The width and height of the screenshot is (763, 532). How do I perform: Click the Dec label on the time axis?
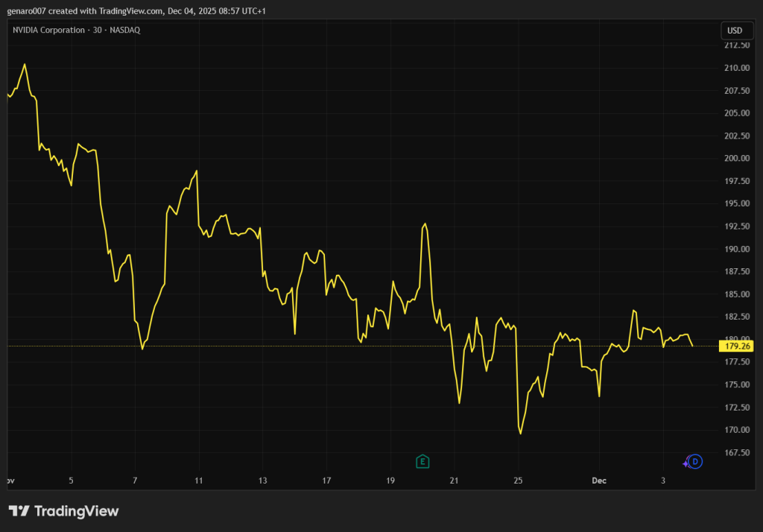(599, 481)
